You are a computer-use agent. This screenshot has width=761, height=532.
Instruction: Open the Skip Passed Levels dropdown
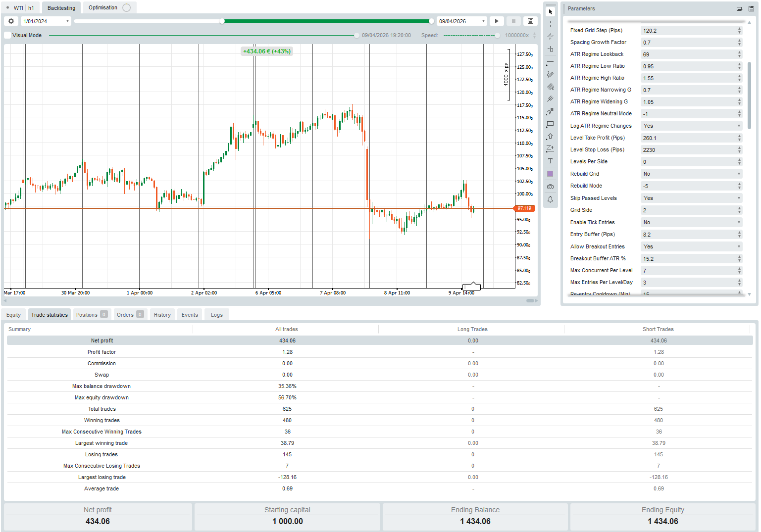691,198
